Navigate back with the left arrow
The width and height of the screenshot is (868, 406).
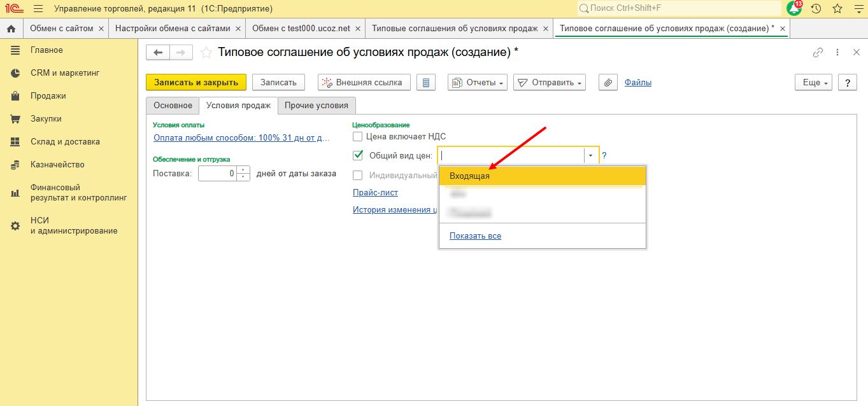coord(158,53)
